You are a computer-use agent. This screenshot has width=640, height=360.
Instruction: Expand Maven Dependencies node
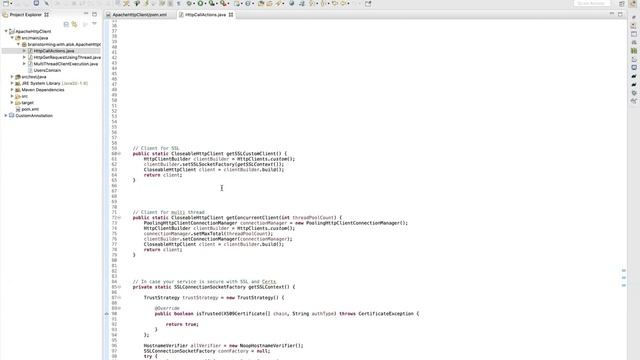12,90
